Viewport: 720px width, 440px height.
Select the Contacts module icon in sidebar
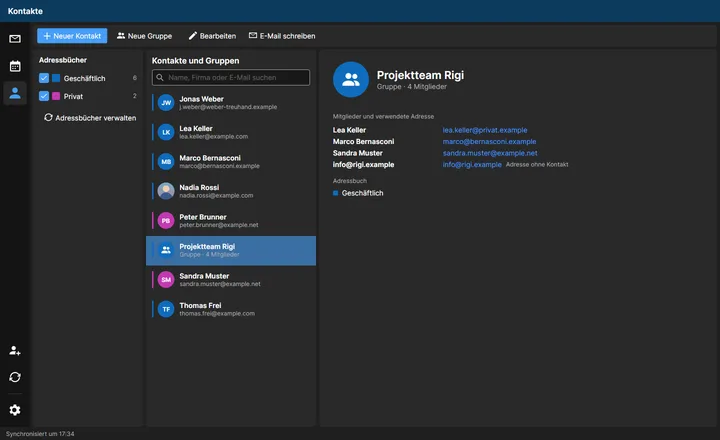point(15,93)
